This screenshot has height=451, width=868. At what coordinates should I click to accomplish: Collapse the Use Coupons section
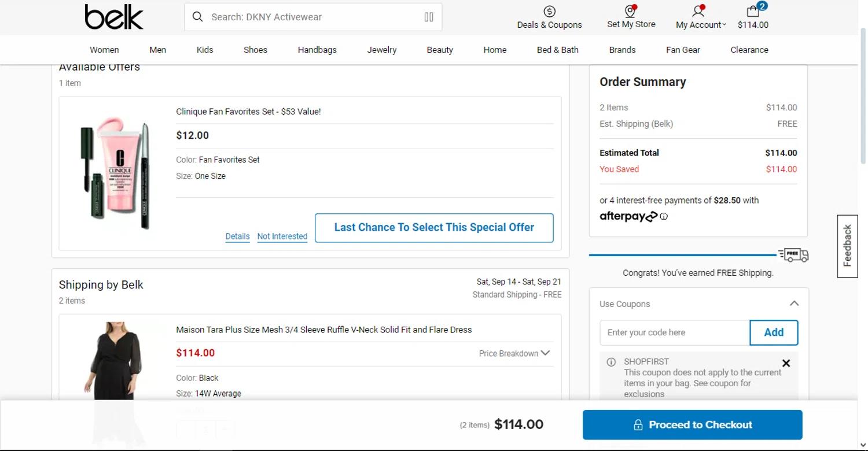coord(794,304)
